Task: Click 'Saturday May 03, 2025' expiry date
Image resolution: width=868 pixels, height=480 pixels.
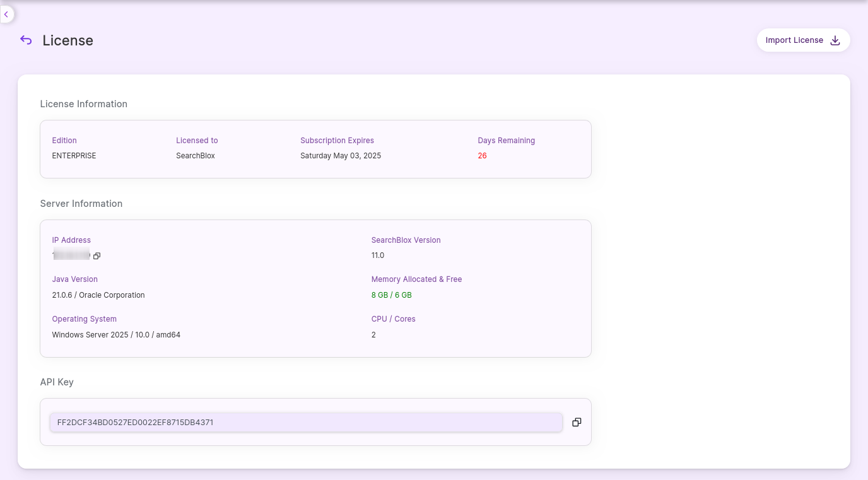Action: click(341, 156)
